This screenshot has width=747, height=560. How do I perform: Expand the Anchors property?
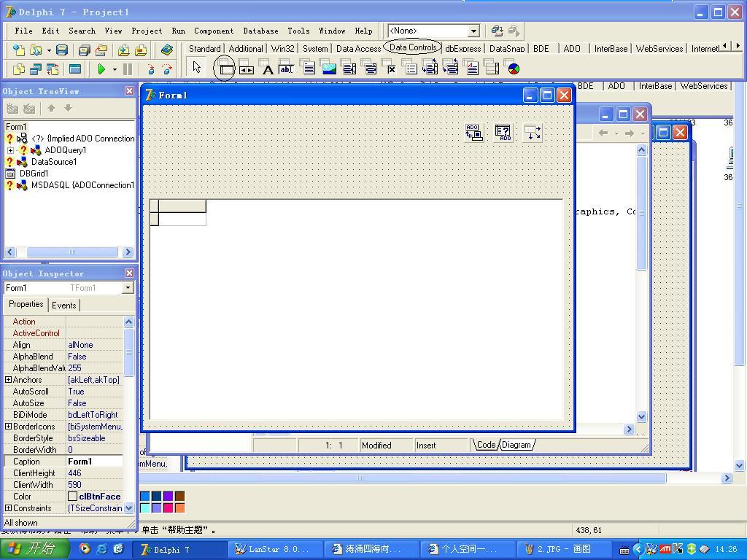click(8, 380)
